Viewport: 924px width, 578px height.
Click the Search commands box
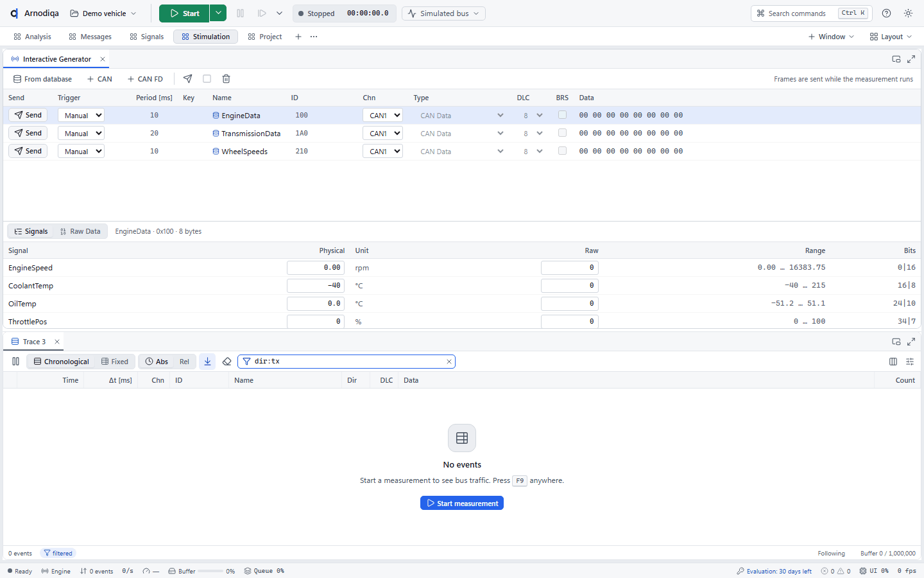click(812, 13)
